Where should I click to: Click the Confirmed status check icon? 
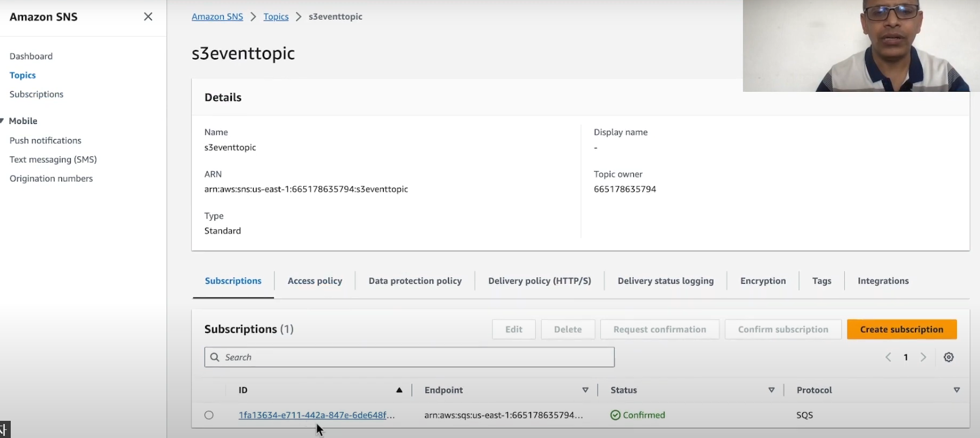[615, 415]
